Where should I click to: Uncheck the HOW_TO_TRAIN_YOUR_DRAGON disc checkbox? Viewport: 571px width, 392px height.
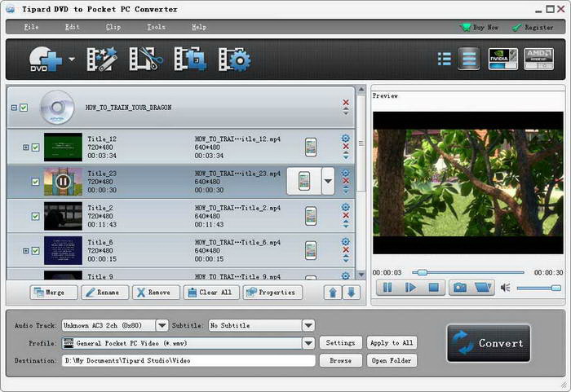pos(24,108)
